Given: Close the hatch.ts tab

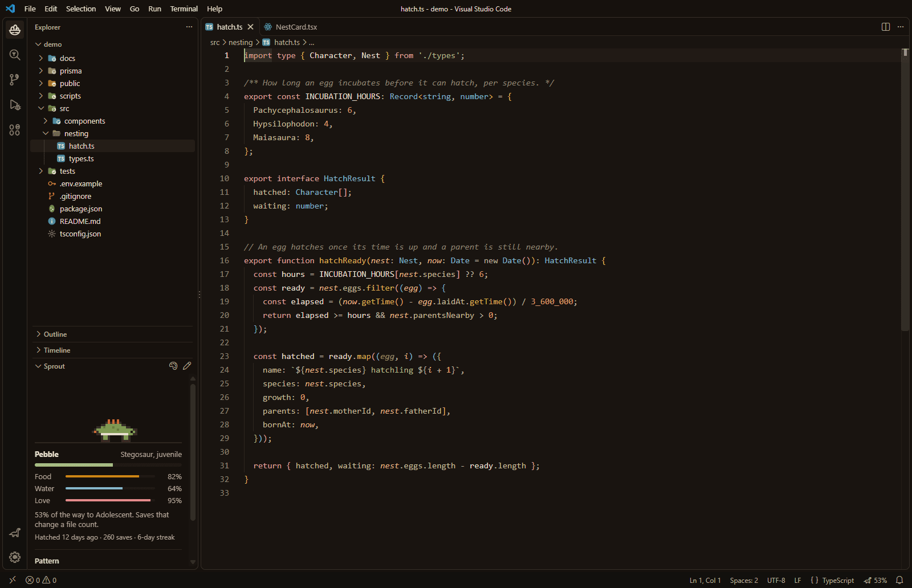Looking at the screenshot, I should click(250, 27).
